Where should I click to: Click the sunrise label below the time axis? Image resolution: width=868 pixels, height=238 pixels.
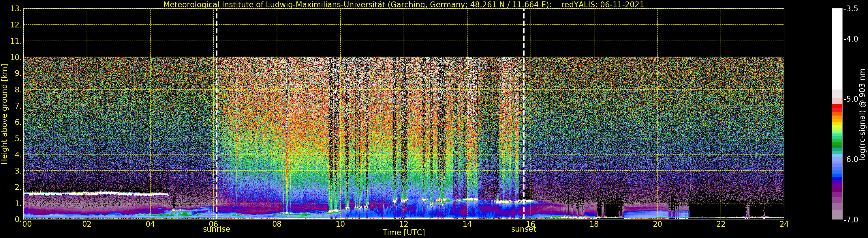point(216,229)
